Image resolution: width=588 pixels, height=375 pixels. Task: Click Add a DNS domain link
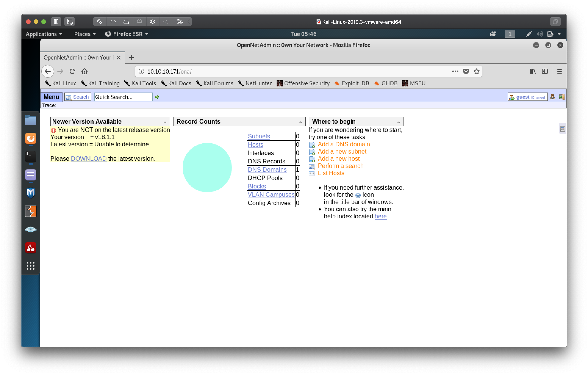tap(344, 144)
